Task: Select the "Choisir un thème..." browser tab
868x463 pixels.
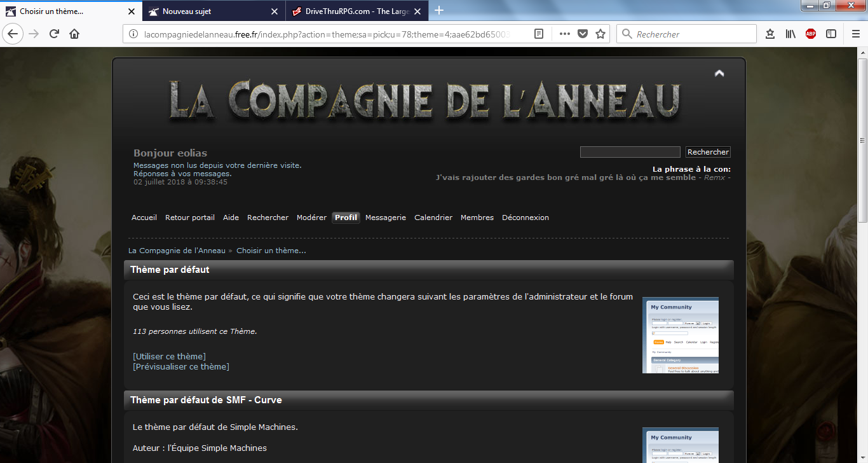Action: (x=71, y=11)
